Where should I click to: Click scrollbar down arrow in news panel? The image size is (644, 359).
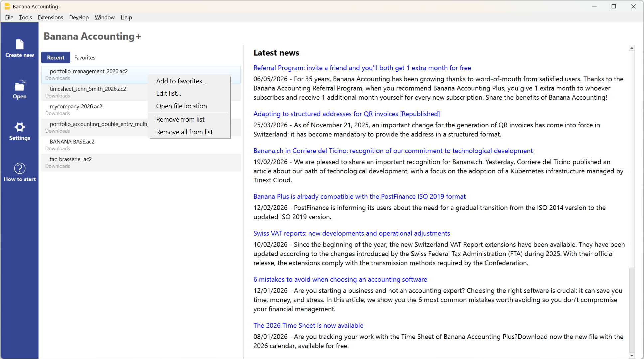[632, 355]
